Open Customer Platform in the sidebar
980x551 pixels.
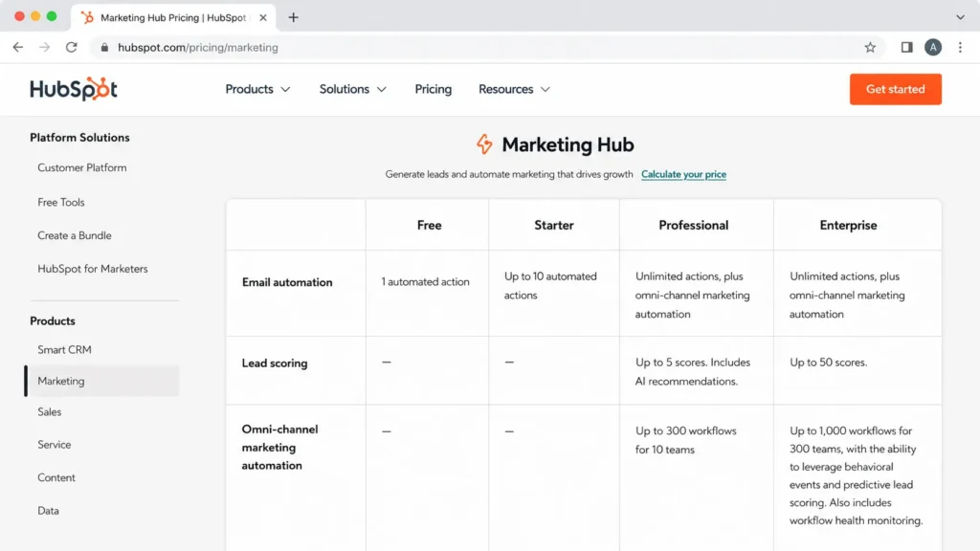click(82, 167)
